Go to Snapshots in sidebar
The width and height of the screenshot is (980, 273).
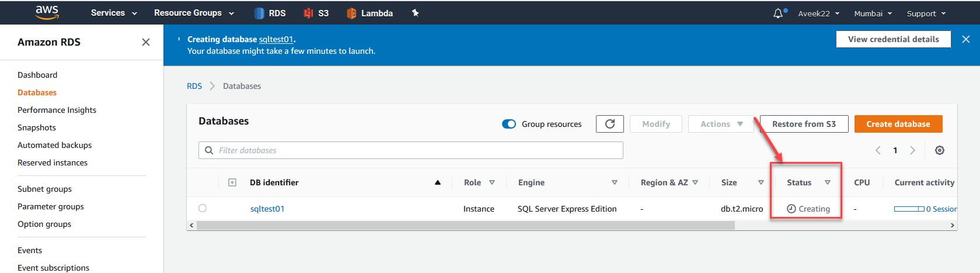(x=37, y=127)
